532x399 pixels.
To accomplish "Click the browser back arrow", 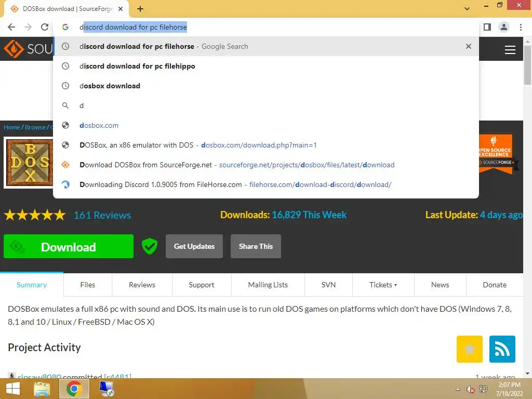I will [x=11, y=27].
